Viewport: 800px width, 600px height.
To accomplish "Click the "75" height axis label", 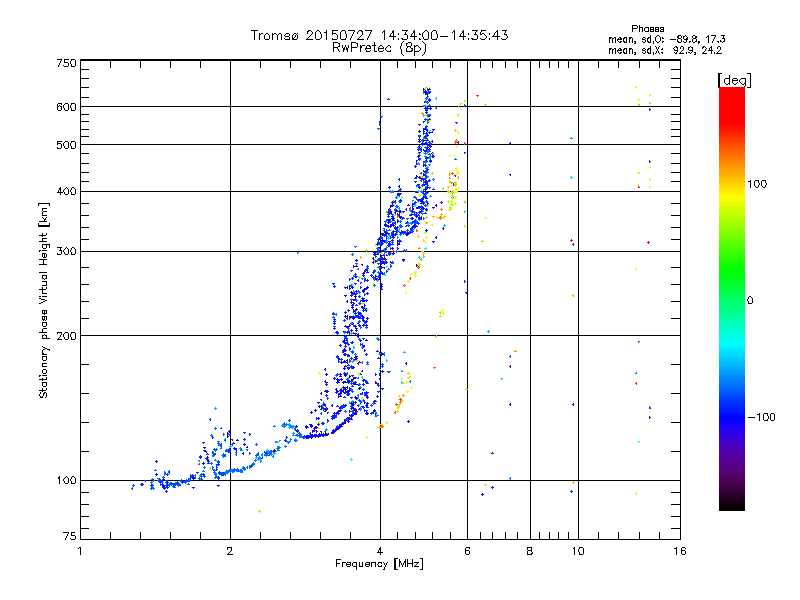I will (70, 536).
